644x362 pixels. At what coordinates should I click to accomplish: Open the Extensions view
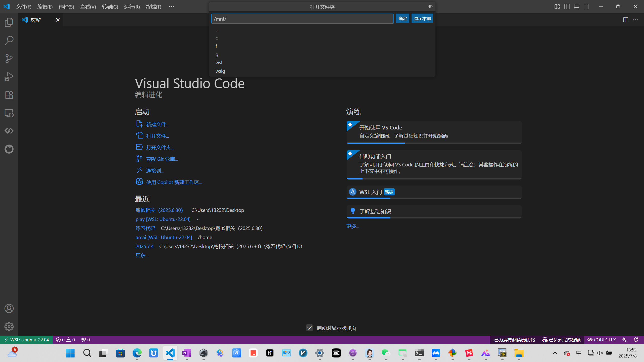click(x=9, y=95)
